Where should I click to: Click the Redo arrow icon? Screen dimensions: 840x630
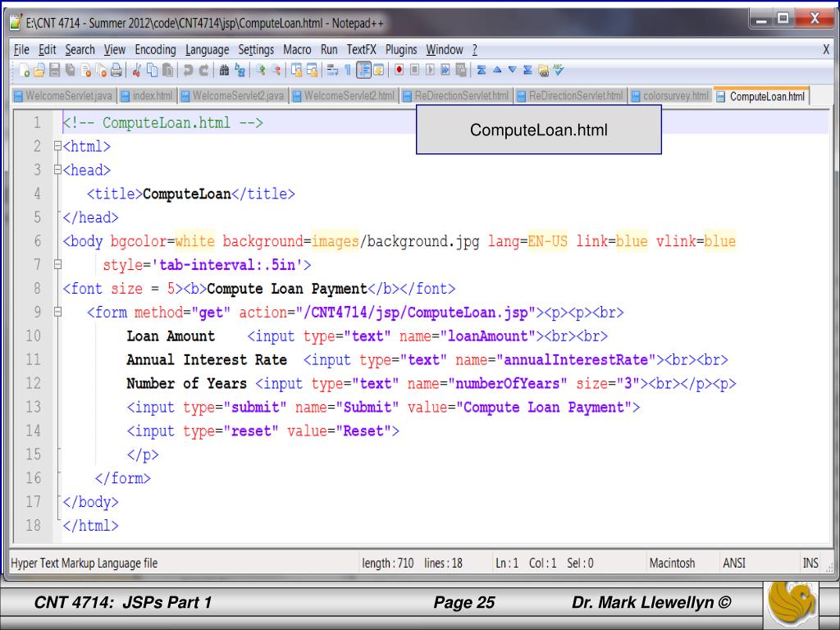(x=203, y=71)
